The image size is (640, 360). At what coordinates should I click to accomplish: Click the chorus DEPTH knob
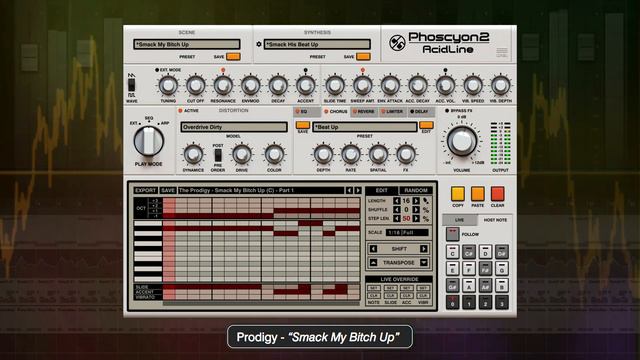323,155
